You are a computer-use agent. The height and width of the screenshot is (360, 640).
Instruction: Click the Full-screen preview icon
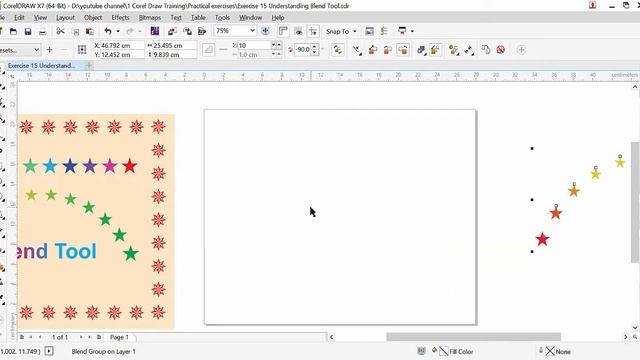pos(265,31)
